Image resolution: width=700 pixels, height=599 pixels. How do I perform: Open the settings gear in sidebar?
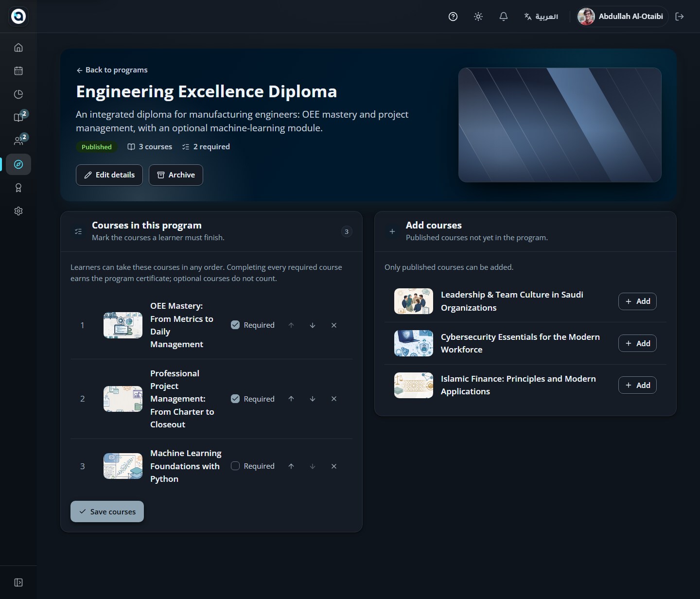pyautogui.click(x=18, y=211)
